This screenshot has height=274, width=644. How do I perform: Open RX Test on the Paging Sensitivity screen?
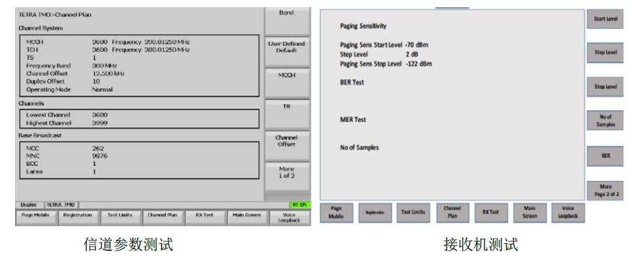pyautogui.click(x=490, y=214)
